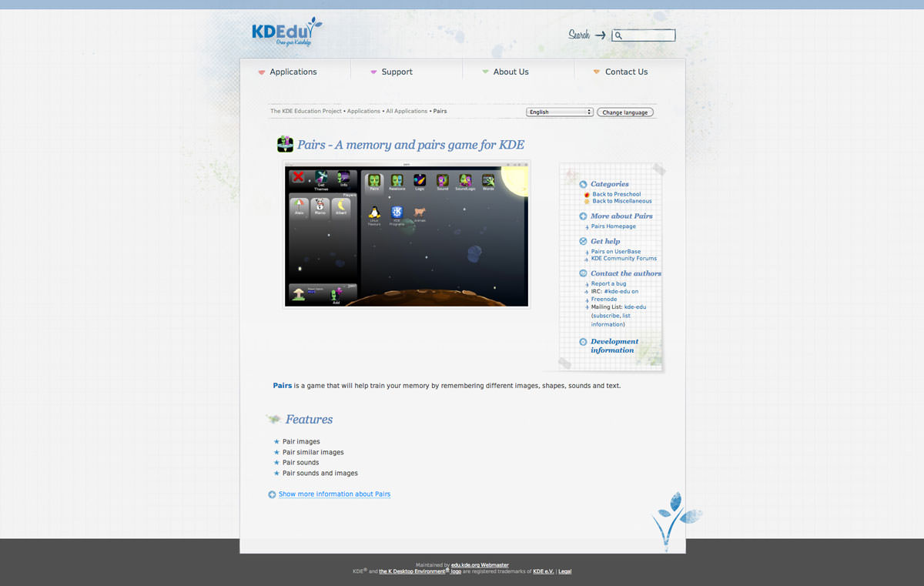Click the Categories section icon
This screenshot has width=924, height=586.
pyautogui.click(x=583, y=184)
